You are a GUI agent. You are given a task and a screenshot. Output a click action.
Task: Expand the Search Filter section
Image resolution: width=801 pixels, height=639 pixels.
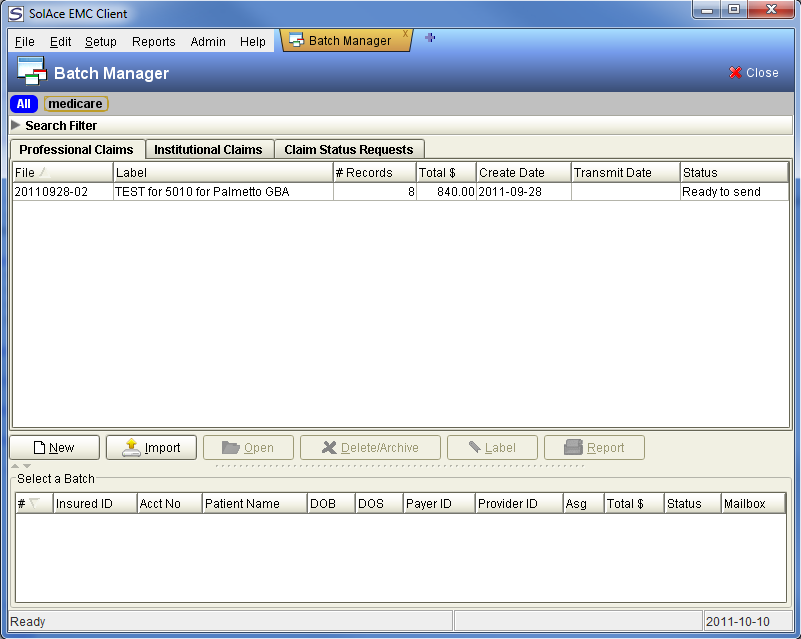(x=14, y=125)
